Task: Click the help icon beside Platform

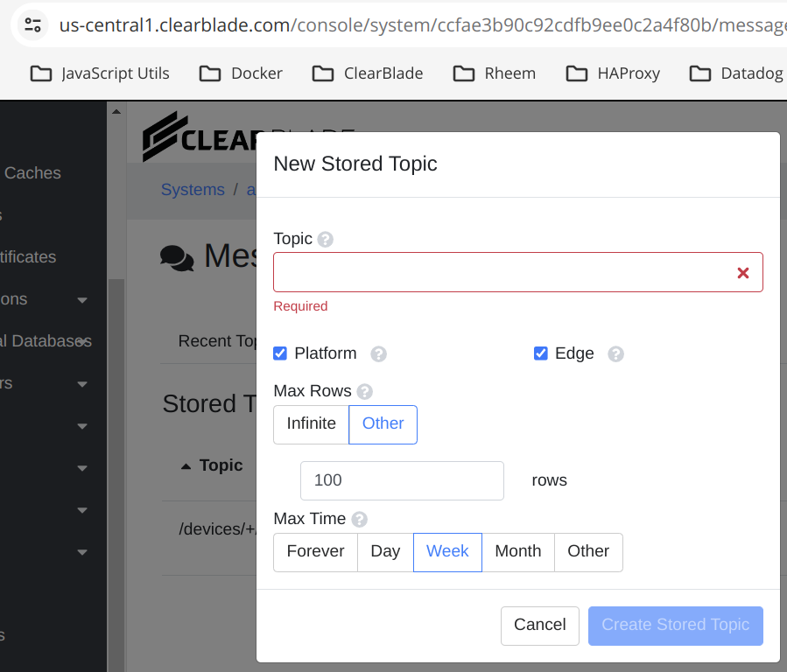Action: pos(378,354)
